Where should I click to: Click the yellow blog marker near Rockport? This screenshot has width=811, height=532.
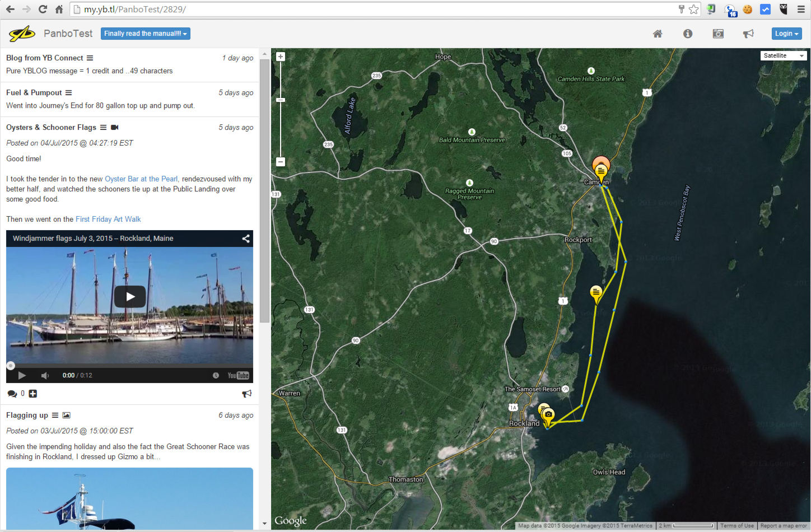pos(596,294)
